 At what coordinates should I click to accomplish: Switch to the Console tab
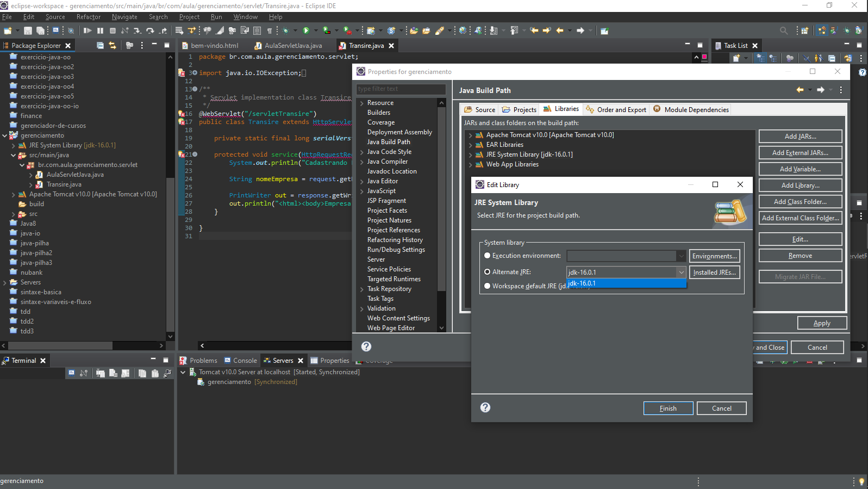(x=240, y=361)
